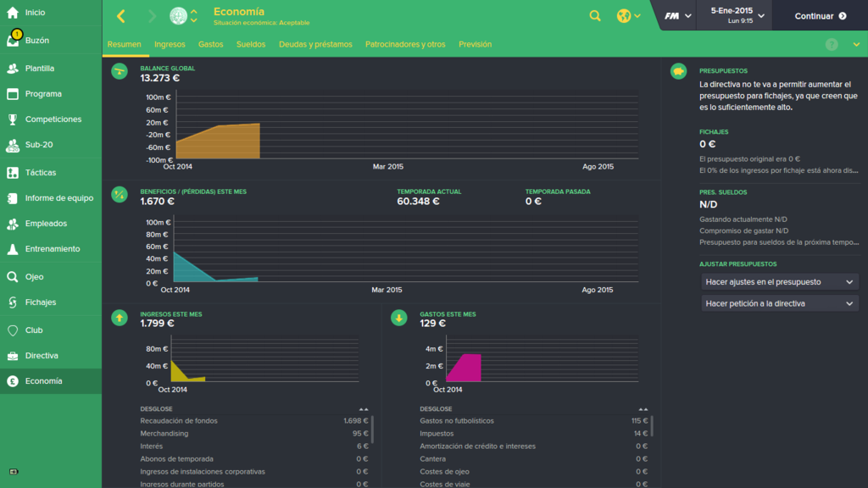Open the Deudas y préstamos tab
The width and height of the screenshot is (868, 488).
315,44
